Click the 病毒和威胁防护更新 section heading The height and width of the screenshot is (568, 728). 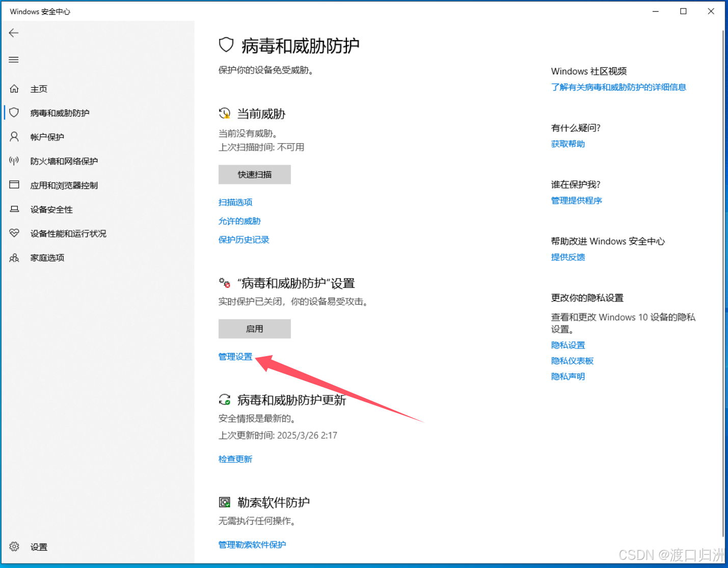[x=292, y=400]
